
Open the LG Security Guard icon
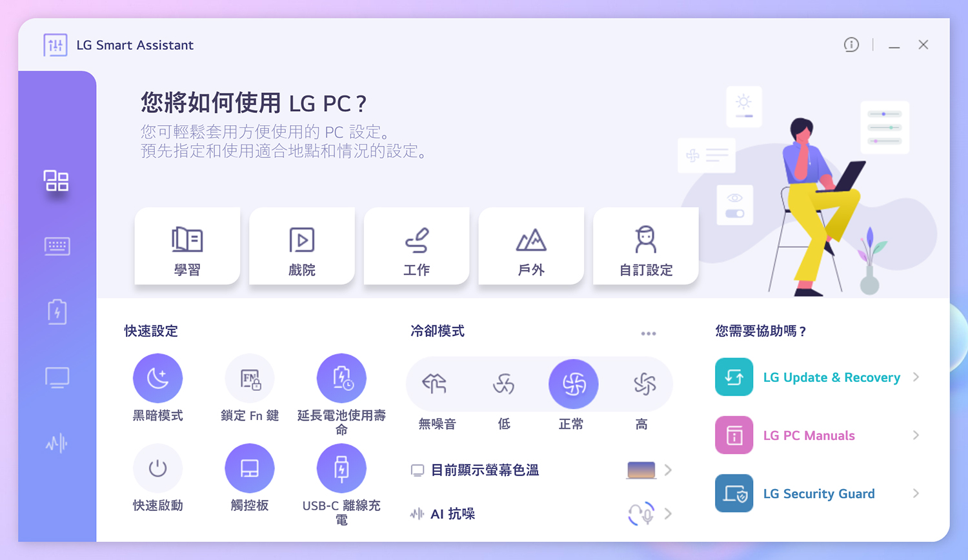pos(734,494)
